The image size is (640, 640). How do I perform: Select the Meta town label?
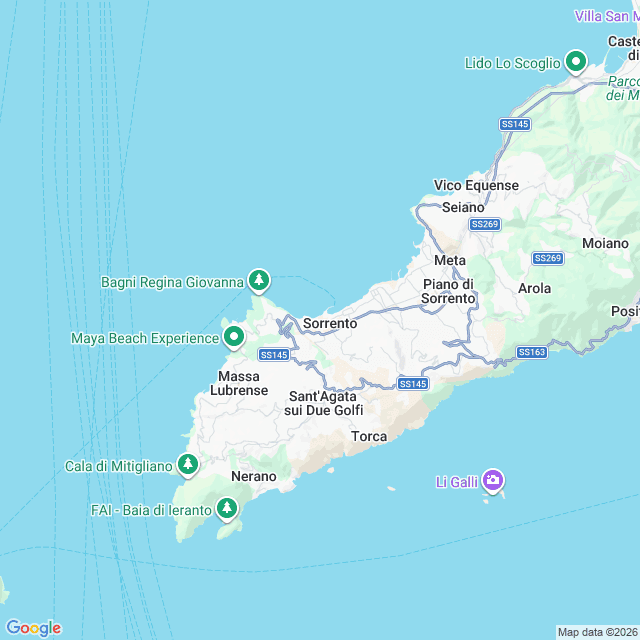click(x=450, y=260)
